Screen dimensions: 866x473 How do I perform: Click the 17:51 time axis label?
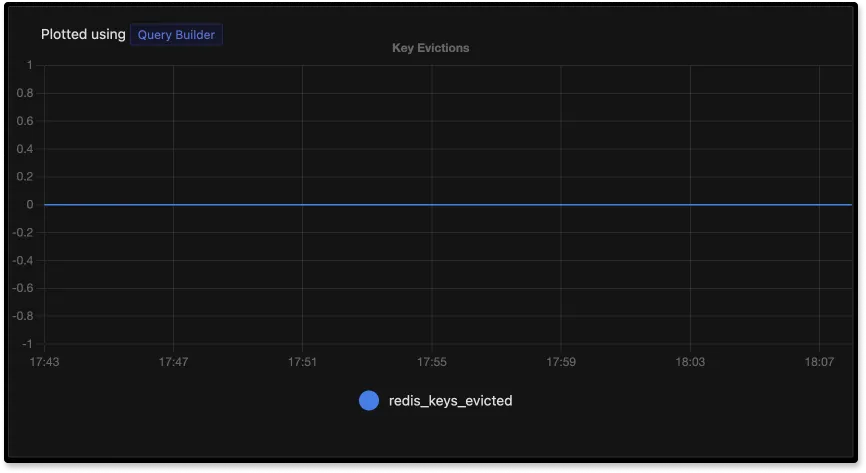click(302, 362)
